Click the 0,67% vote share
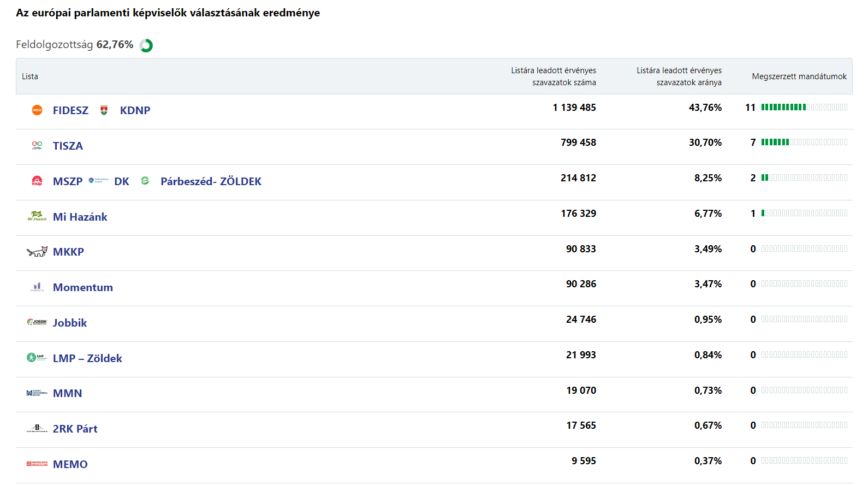The height and width of the screenshot is (485, 868). click(708, 425)
